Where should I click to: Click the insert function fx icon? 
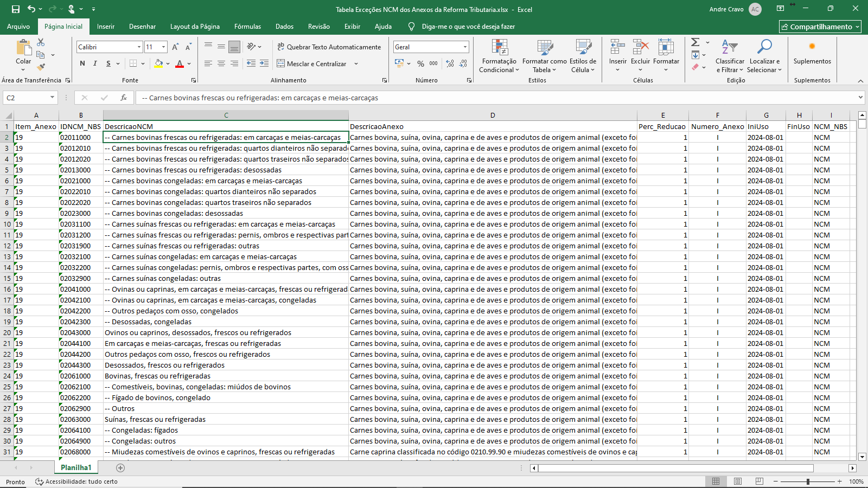[x=124, y=98]
